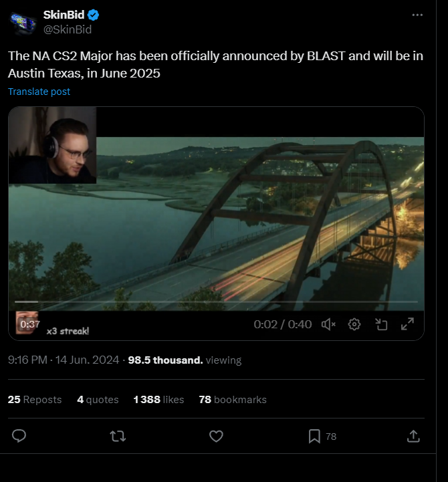Click the SkinBid profile avatar
This screenshot has width=448, height=482.
point(23,21)
